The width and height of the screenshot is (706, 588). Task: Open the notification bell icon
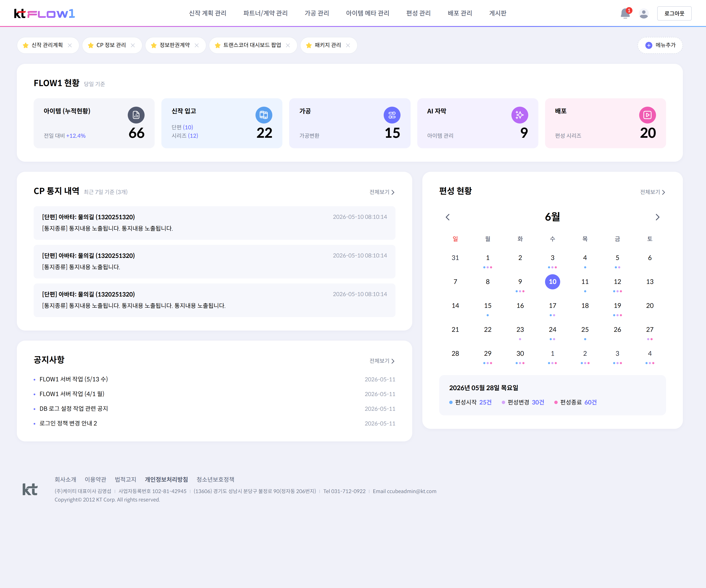tap(625, 13)
